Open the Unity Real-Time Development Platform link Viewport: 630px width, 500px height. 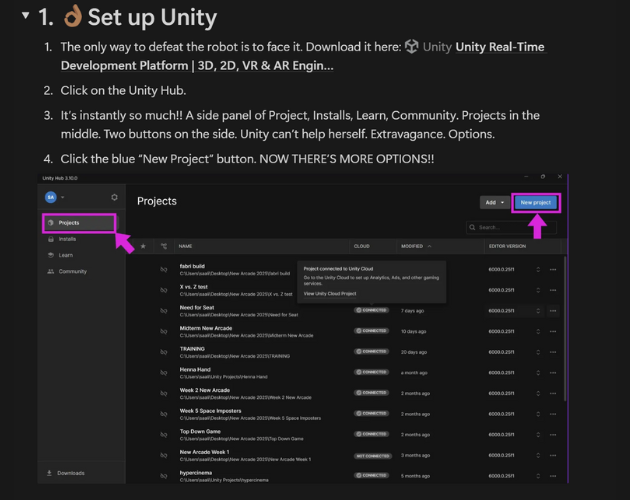click(x=303, y=56)
